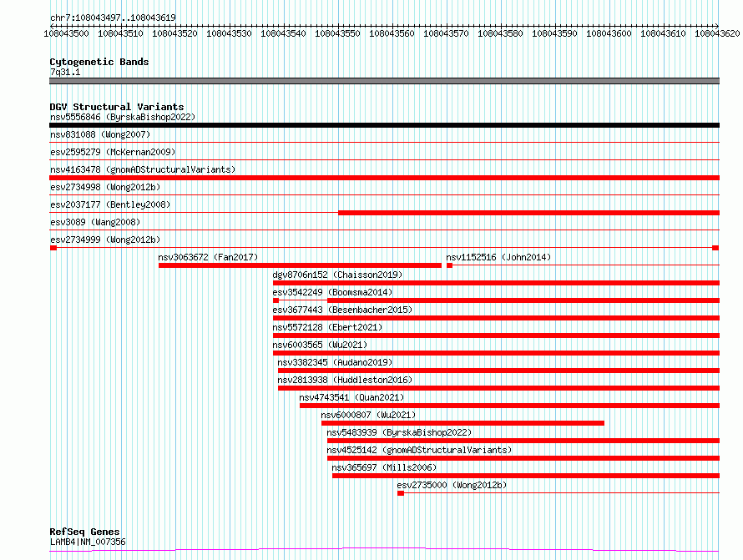Open variant nsv5556846 (ByrskaBishop2022) label
This screenshot has width=743, height=560.
click(x=123, y=117)
